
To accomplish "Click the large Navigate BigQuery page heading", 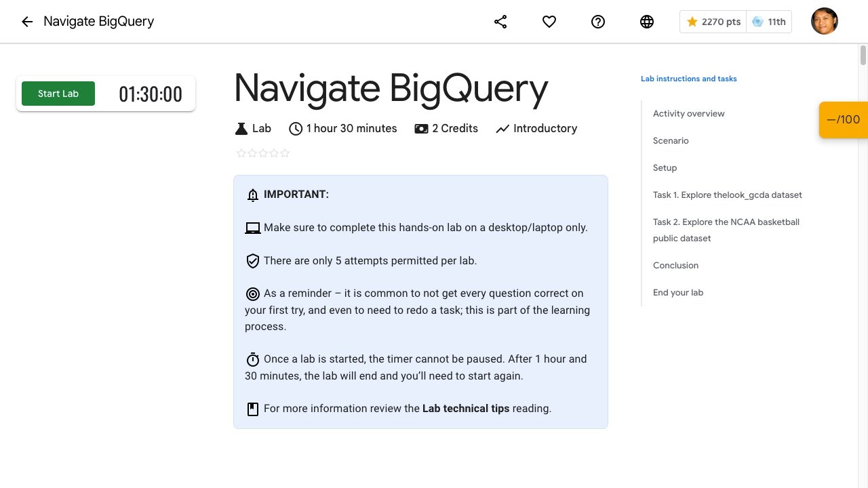I will pos(391,88).
